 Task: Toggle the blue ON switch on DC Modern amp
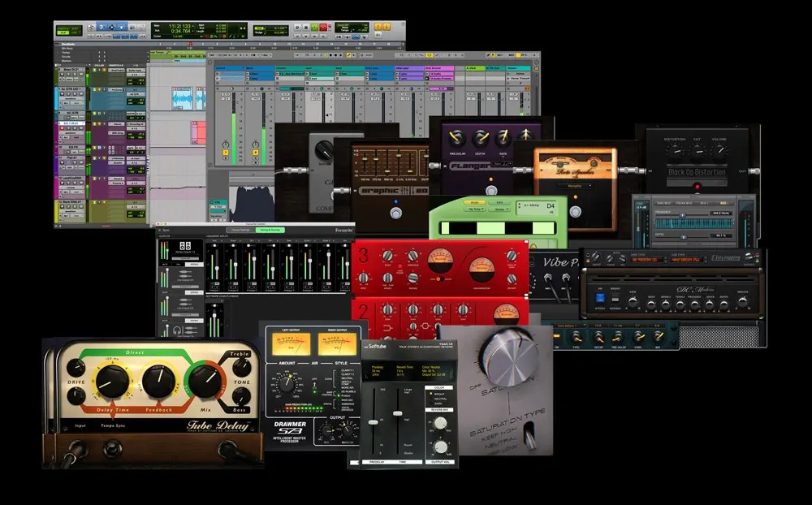(x=600, y=298)
